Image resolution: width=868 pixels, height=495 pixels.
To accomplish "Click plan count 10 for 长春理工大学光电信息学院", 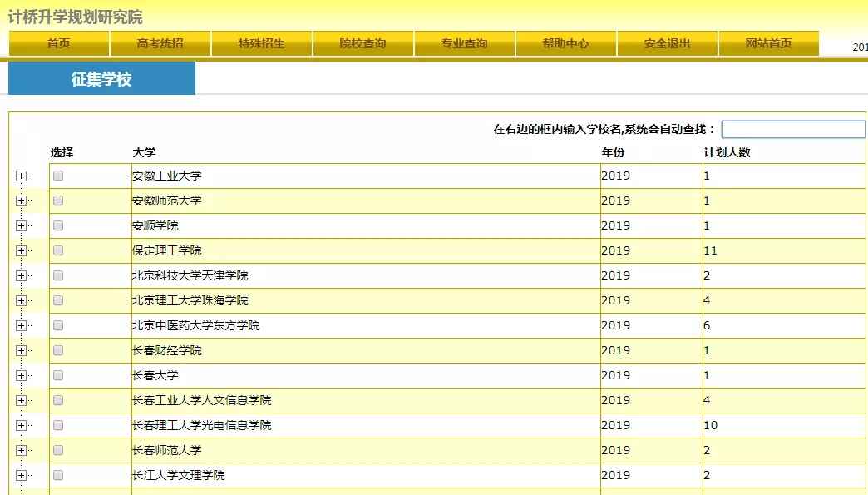I will coord(710,424).
